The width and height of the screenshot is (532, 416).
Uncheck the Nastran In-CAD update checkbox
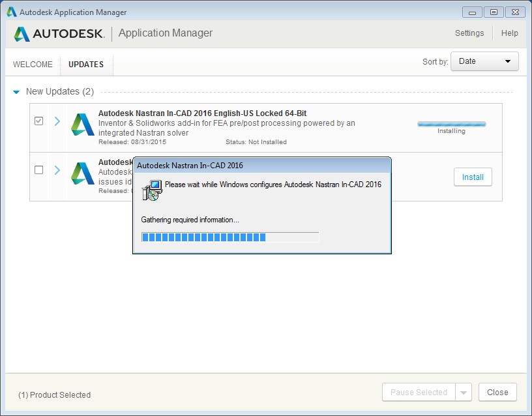coord(38,121)
